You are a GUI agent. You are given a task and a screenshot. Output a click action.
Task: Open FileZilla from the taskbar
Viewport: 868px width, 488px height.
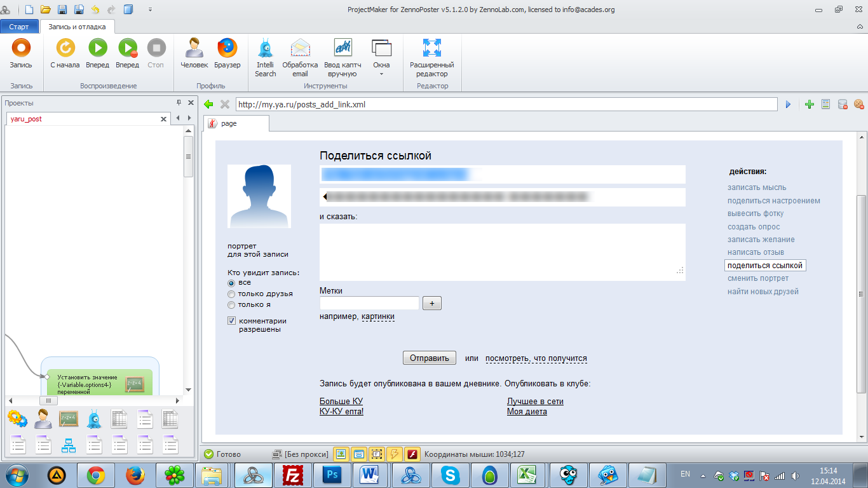tap(294, 475)
